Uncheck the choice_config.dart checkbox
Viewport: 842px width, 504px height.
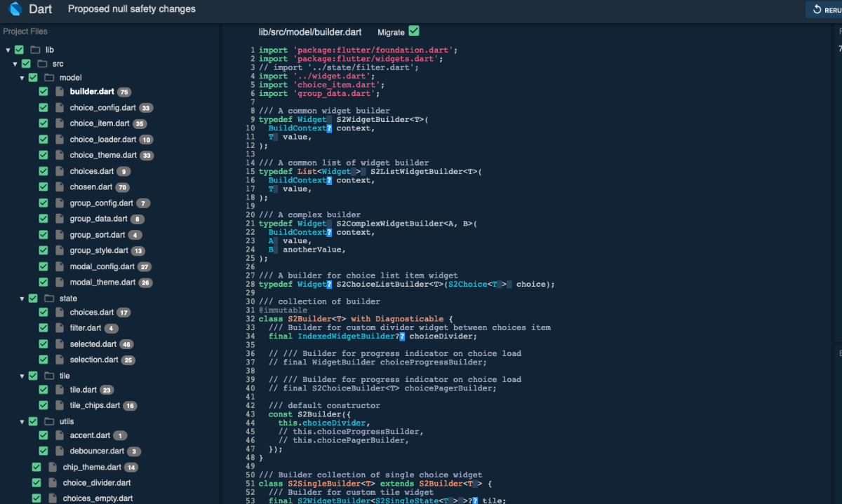[44, 108]
